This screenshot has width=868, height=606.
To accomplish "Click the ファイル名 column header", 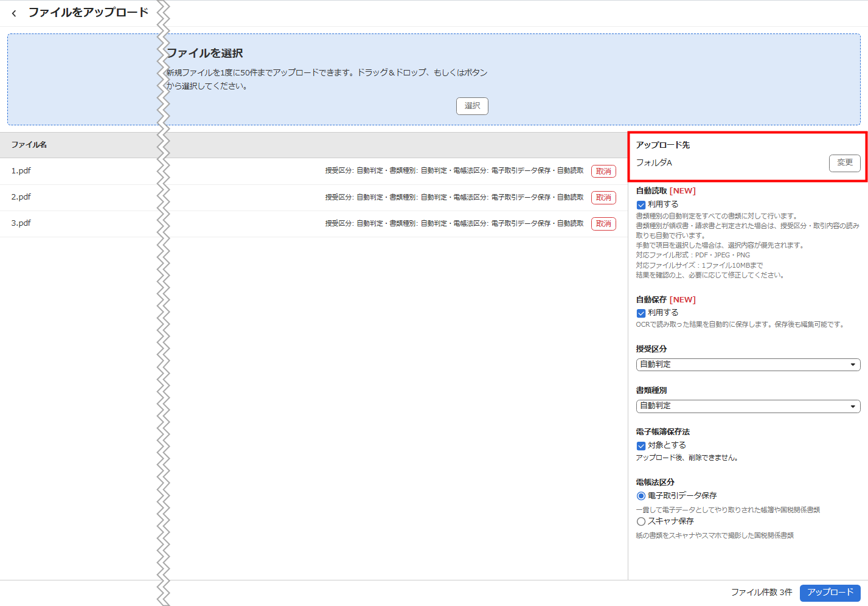I will tap(29, 145).
